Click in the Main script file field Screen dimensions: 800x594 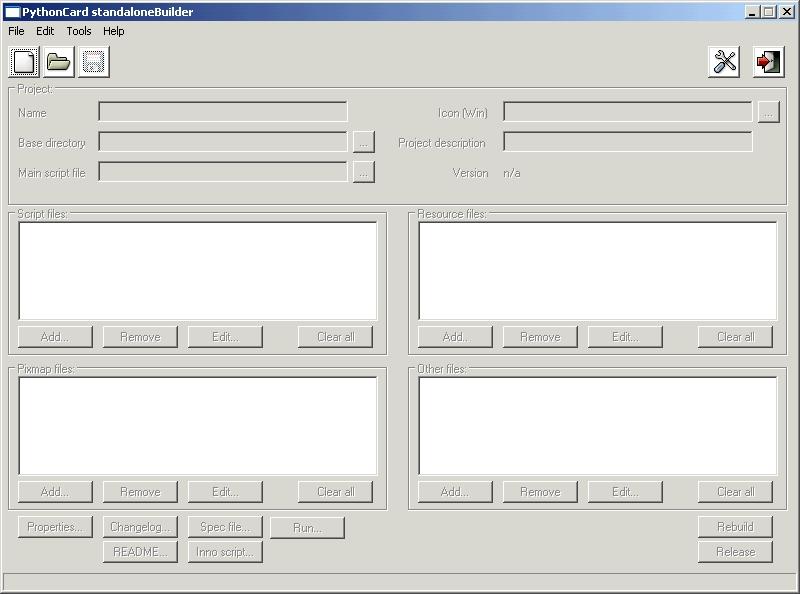coord(223,172)
